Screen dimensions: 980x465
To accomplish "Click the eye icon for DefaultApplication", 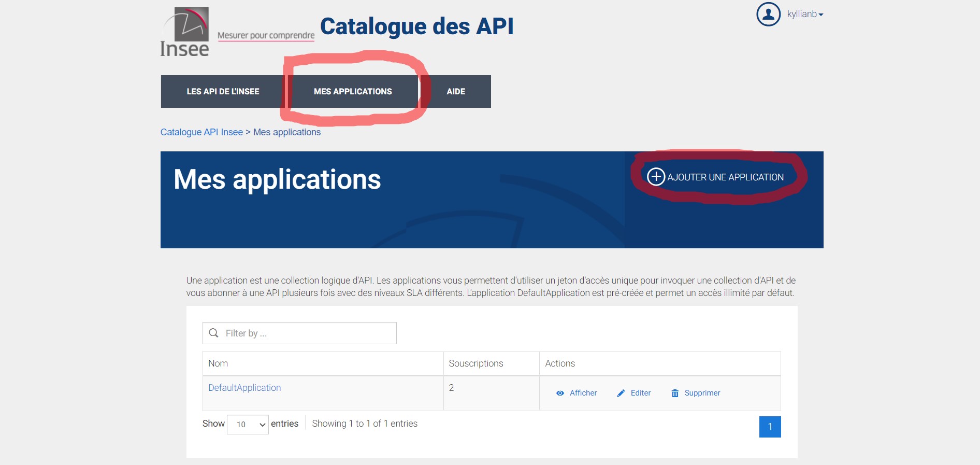I will 560,393.
